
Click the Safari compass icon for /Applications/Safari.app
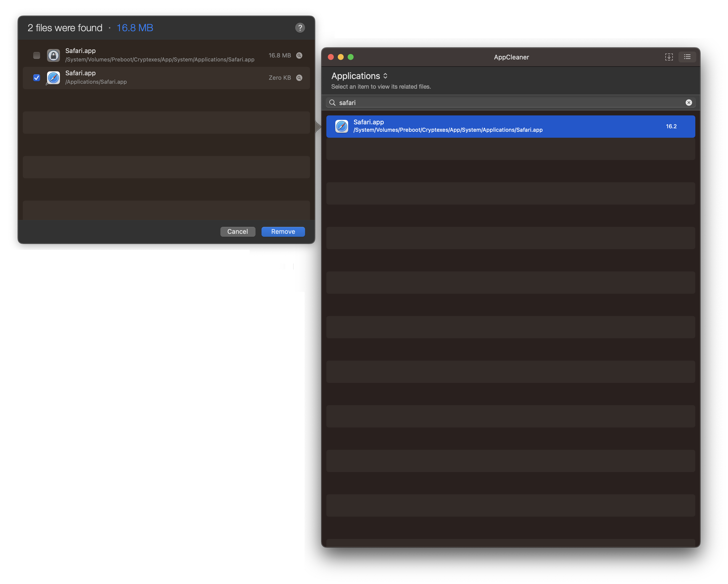[x=53, y=78]
